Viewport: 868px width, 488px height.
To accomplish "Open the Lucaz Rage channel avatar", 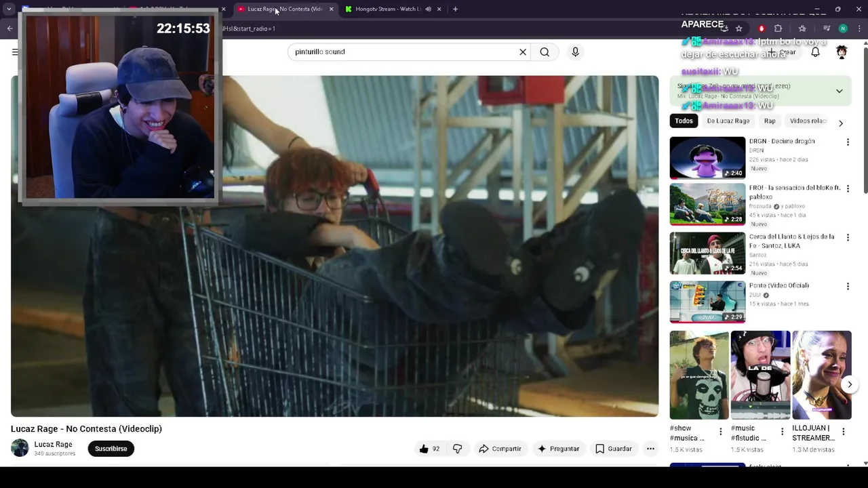I will coord(20,448).
